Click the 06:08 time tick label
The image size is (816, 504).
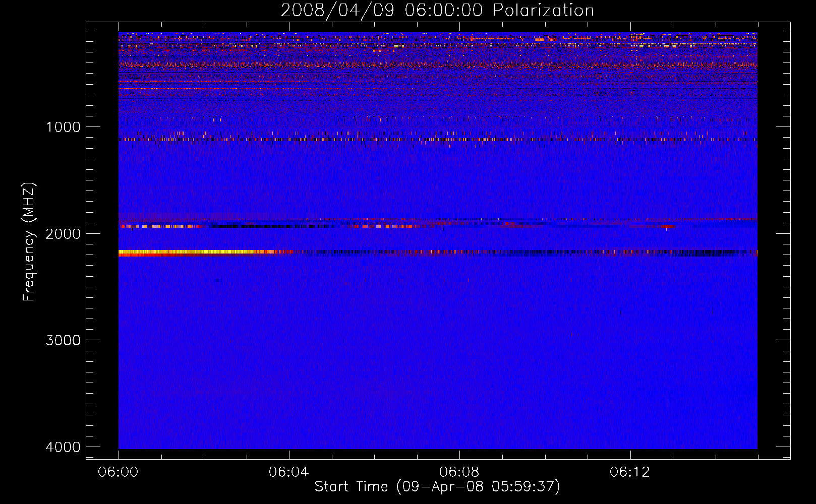coord(459,472)
